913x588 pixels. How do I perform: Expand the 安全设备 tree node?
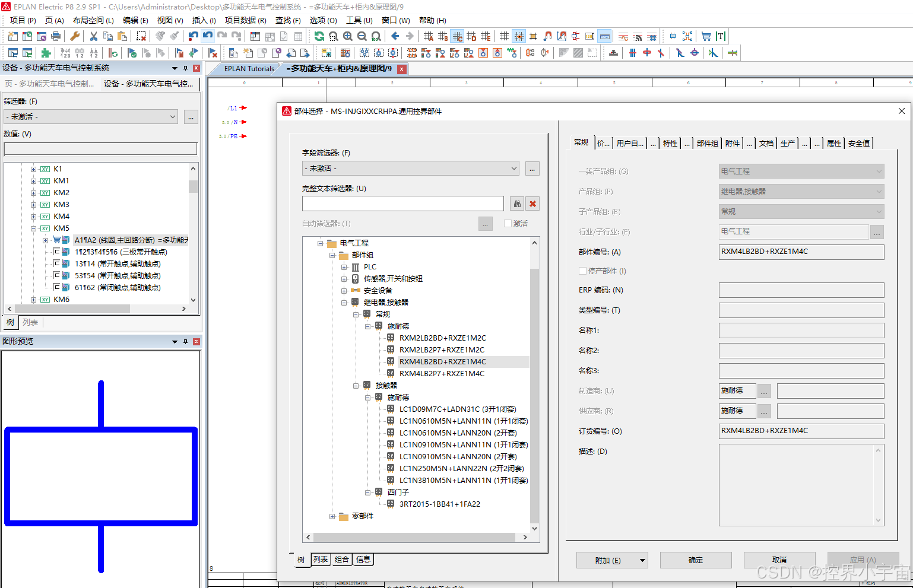point(344,291)
